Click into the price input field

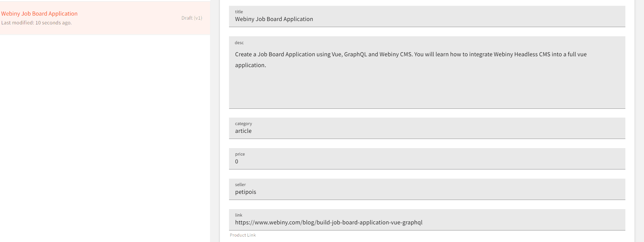[x=373, y=162]
